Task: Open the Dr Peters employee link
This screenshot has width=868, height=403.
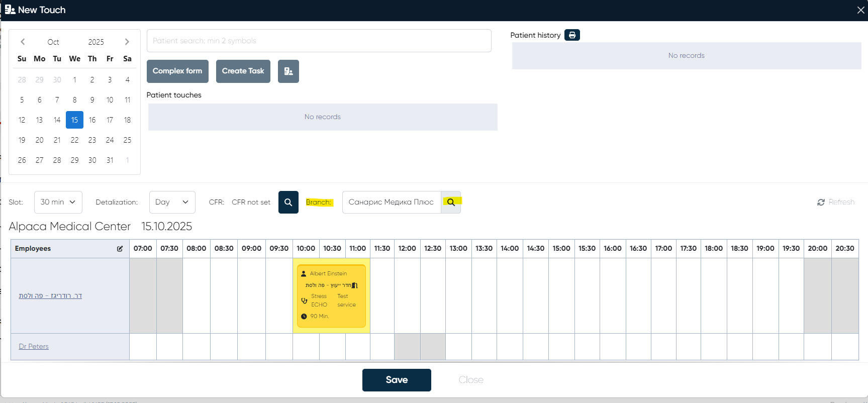Action: click(34, 346)
